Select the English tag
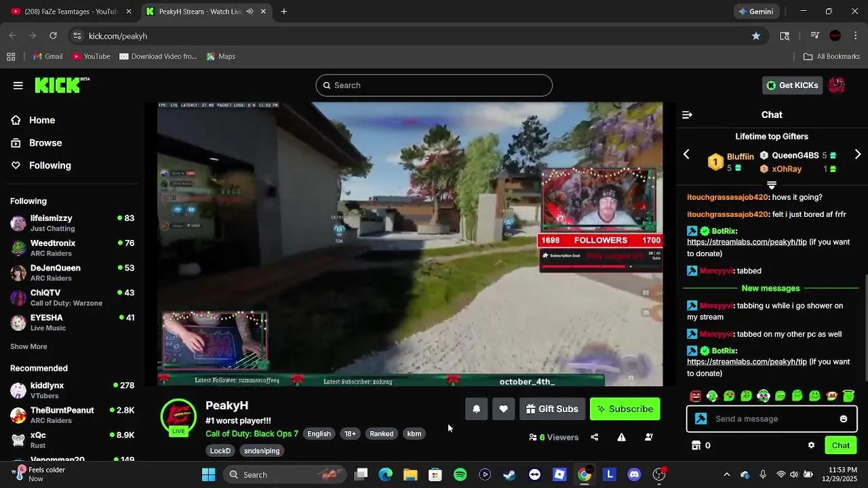 tap(319, 434)
